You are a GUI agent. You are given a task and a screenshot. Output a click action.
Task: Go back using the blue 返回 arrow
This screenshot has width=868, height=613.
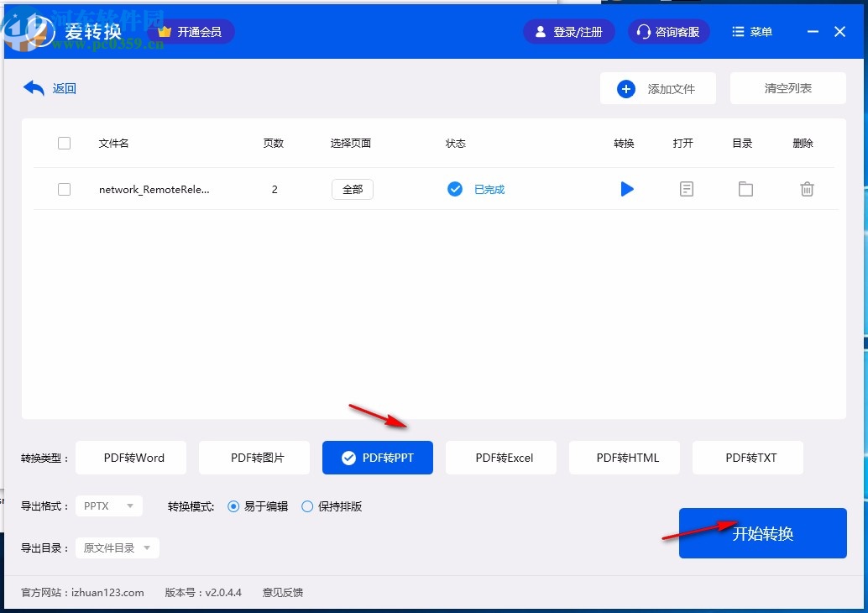33,86
